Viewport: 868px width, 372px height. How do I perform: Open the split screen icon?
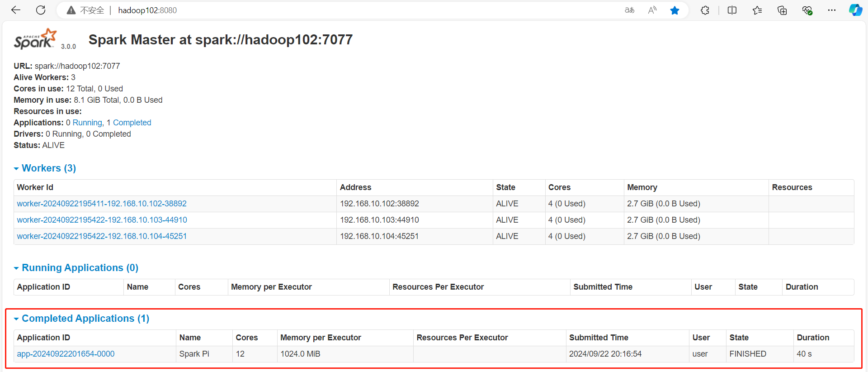(732, 10)
